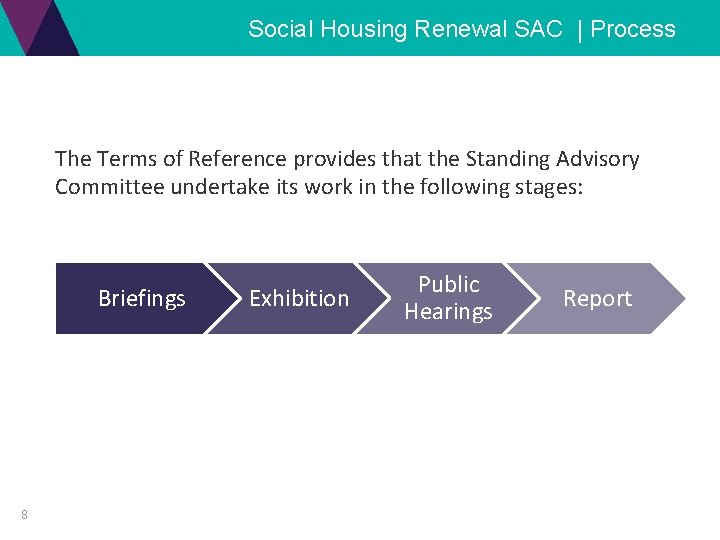Click the "Social Housing Renewal SAC" title
Viewport: 720px width, 540px height.
pos(405,29)
